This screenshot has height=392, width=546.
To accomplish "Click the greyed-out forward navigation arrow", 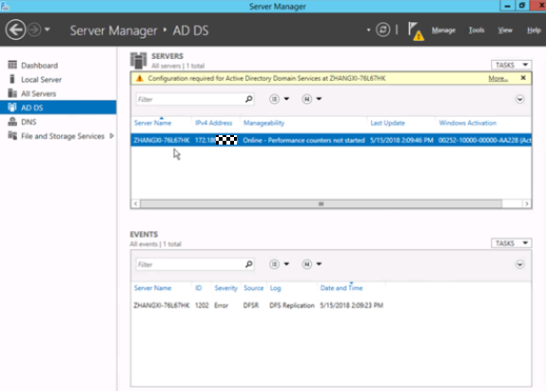I will click(34, 29).
